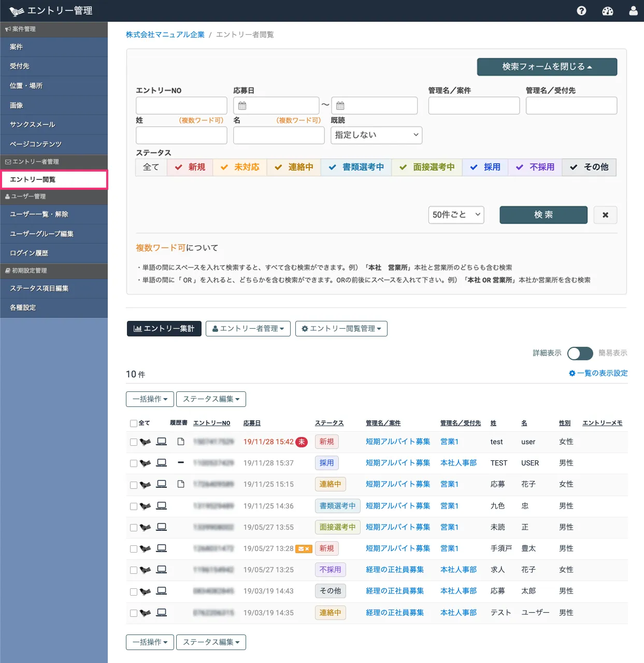Screen dimensions: 644x663
Task: Toggle the 未対応 status filter
Action: point(240,167)
